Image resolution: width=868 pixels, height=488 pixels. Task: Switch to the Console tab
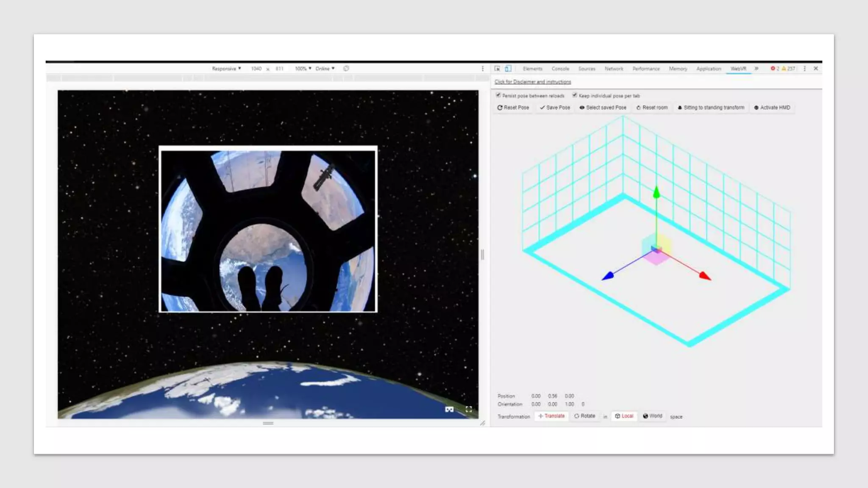pyautogui.click(x=560, y=69)
